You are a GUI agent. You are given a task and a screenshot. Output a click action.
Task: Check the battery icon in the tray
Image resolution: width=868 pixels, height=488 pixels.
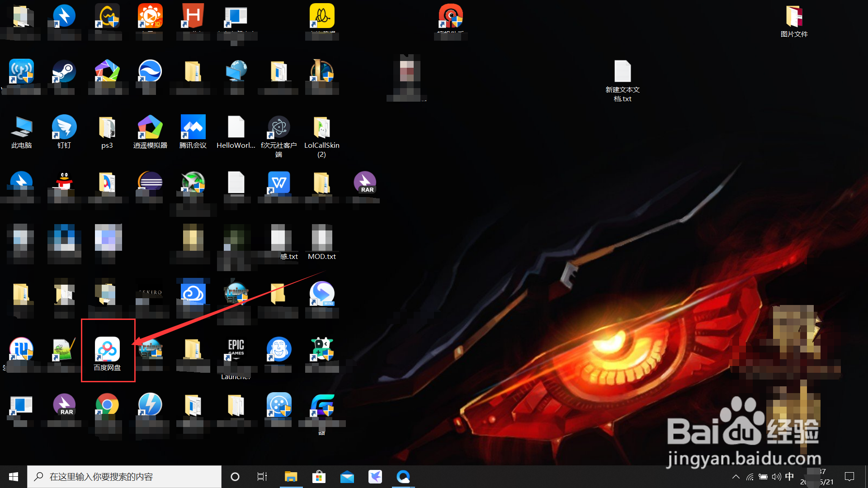(763, 477)
